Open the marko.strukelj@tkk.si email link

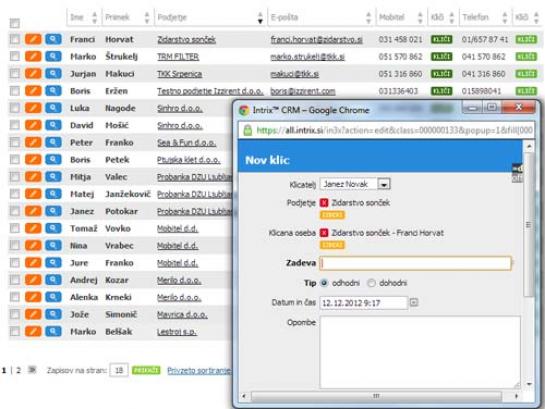308,57
